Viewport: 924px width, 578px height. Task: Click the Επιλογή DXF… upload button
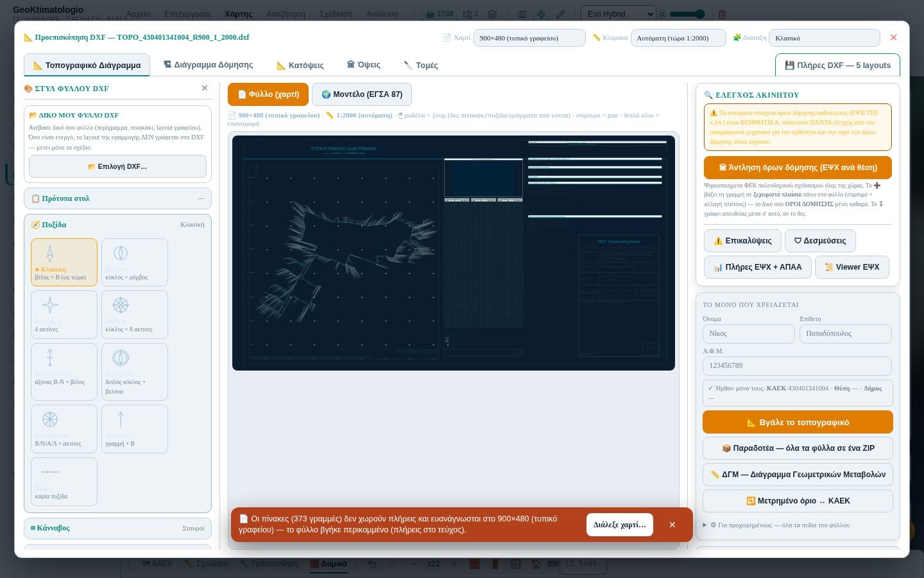(x=117, y=166)
